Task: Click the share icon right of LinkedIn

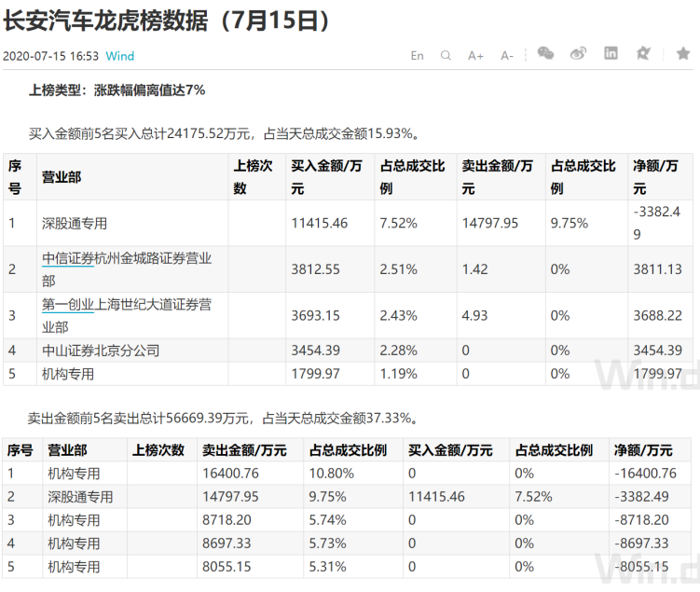Action: coord(642,54)
